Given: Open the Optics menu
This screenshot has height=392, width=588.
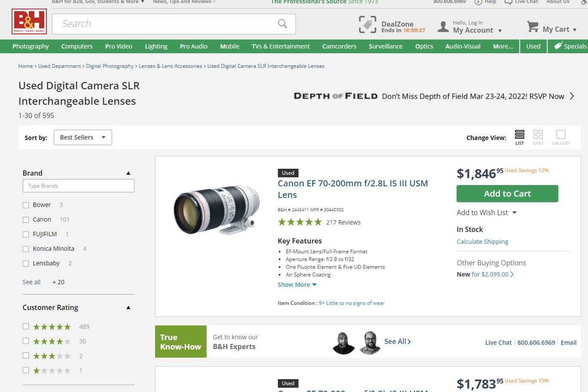Looking at the screenshot, I should (424, 46).
